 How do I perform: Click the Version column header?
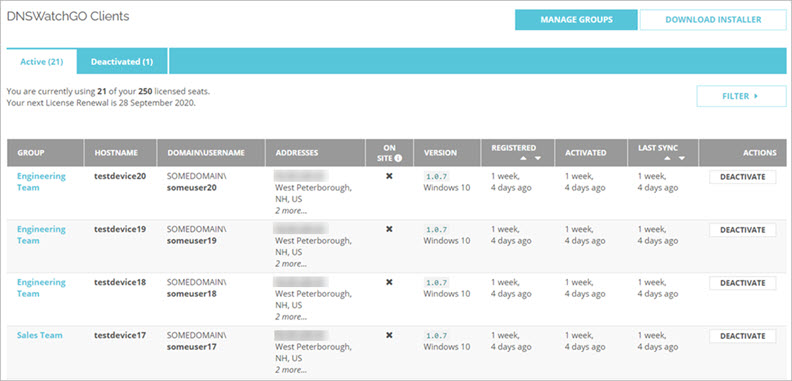[x=447, y=153]
